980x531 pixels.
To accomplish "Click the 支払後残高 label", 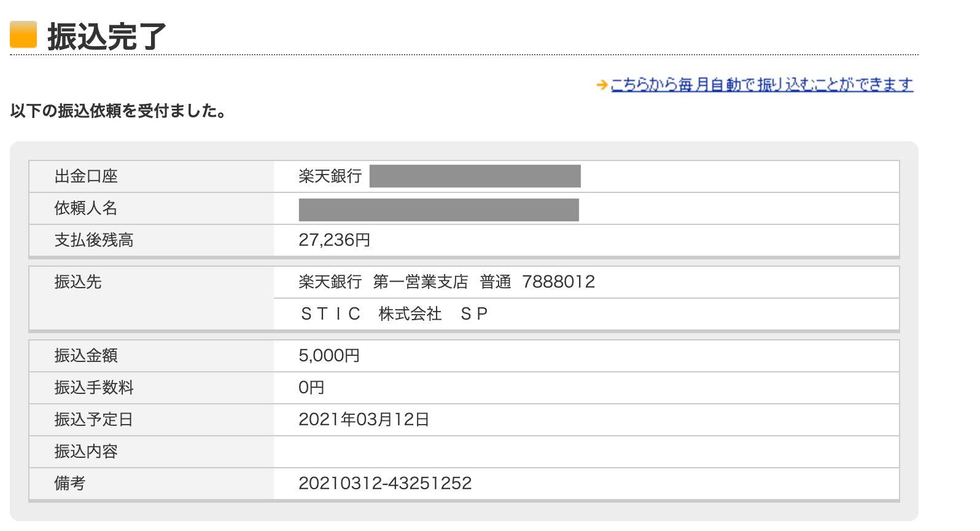I will 94,240.
